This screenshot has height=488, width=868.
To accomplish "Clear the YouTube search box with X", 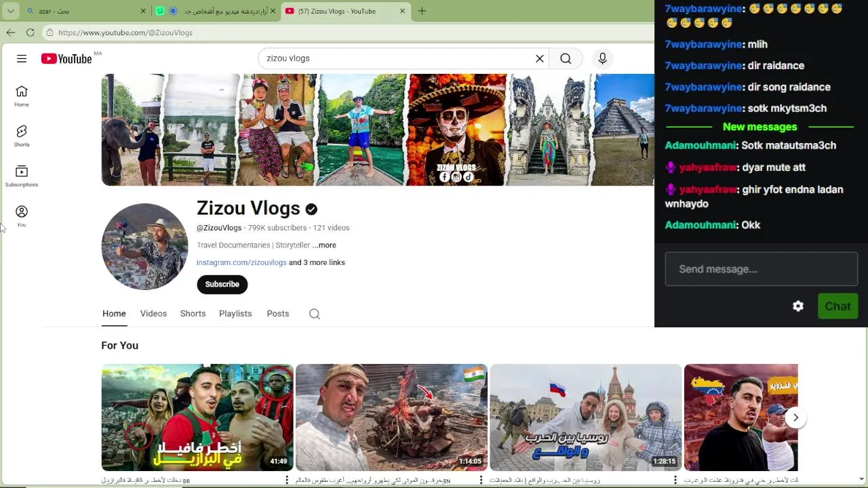I will pos(540,59).
